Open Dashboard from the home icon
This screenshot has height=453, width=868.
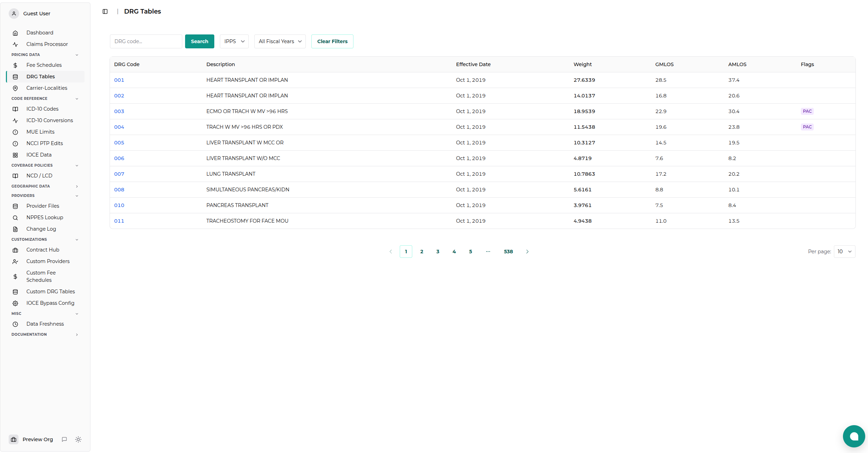(15, 33)
